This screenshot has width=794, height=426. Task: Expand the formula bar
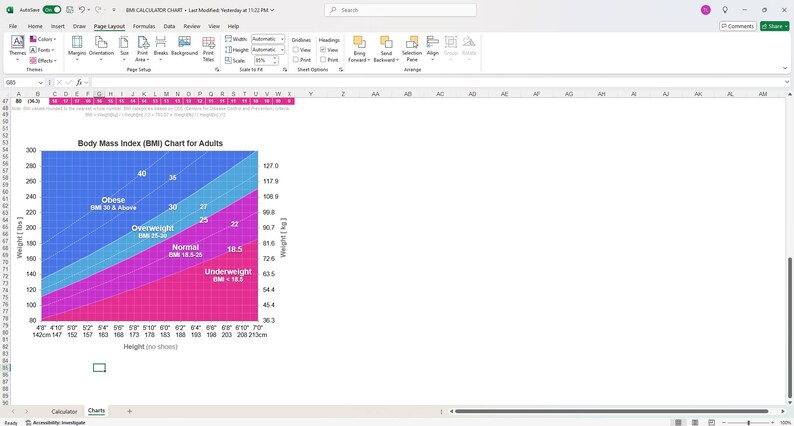[x=787, y=82]
